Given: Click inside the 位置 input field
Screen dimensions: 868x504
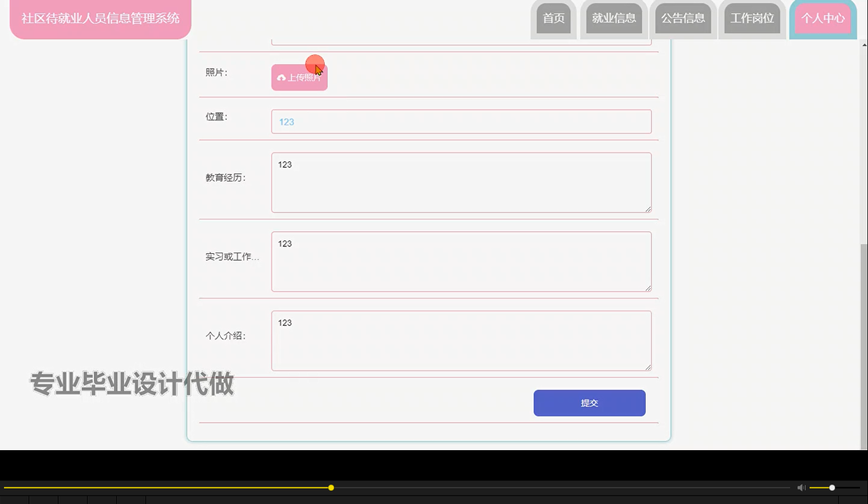Looking at the screenshot, I should point(461,121).
